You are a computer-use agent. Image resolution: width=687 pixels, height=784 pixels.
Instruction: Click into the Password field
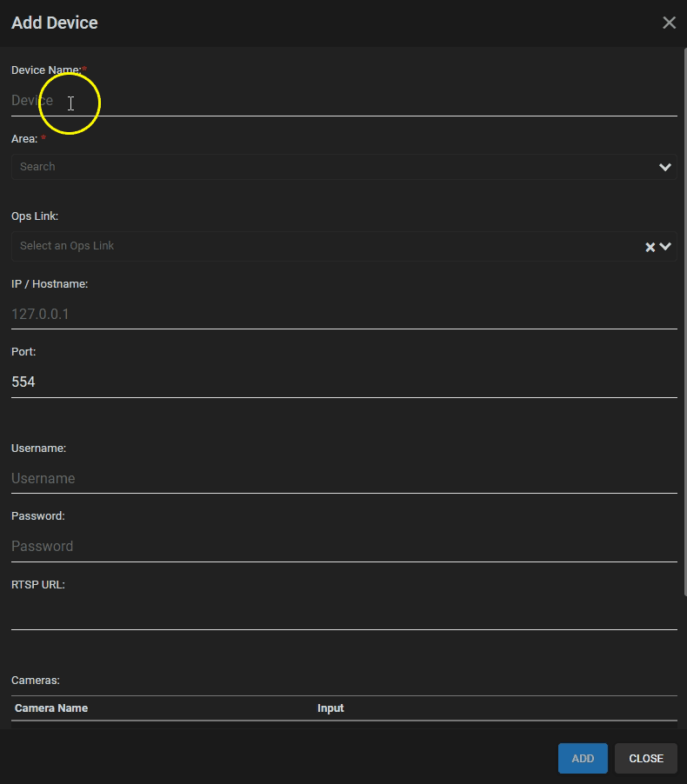pyautogui.click(x=343, y=547)
